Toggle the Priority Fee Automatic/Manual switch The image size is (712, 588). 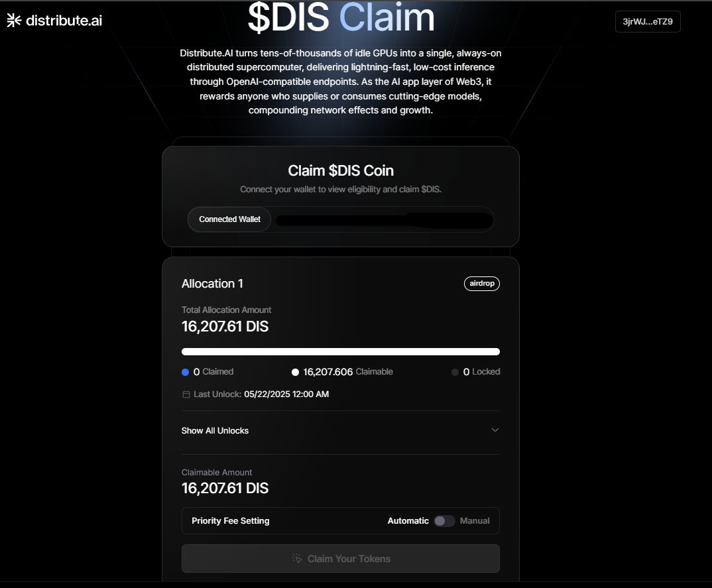444,521
